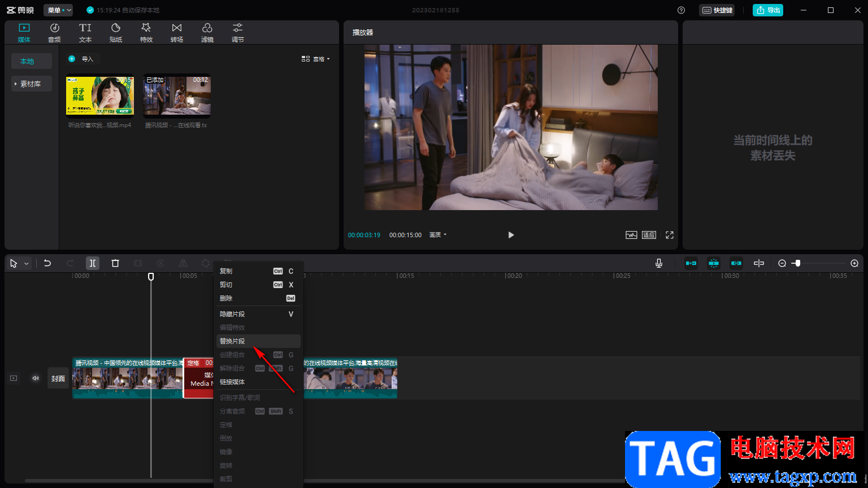Toggle the track icon left of the speaker
This screenshot has height=488, width=868.
[x=14, y=378]
